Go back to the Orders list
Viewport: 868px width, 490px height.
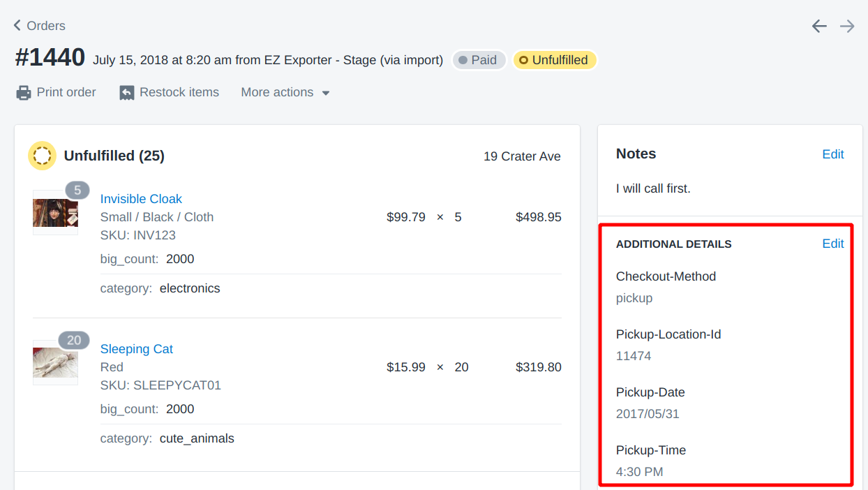click(x=39, y=26)
